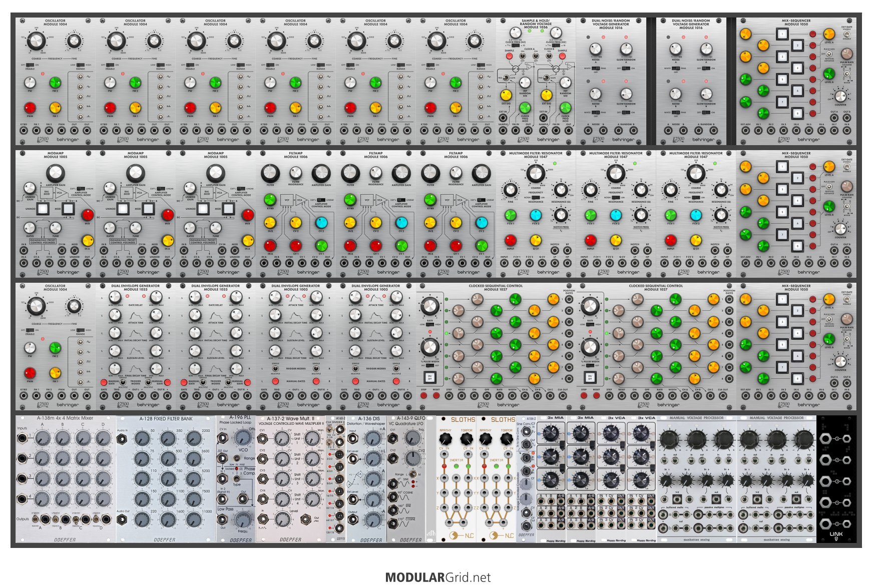Click the Output D jack on A-138m Matrix Mixer
Viewport: 877px width, 588px height.
point(107,519)
